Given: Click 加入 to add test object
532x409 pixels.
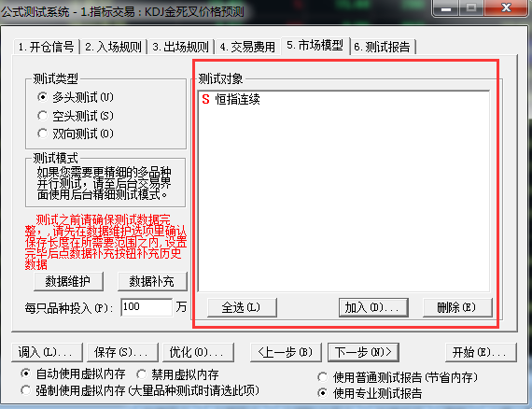Looking at the screenshot, I should (373, 307).
